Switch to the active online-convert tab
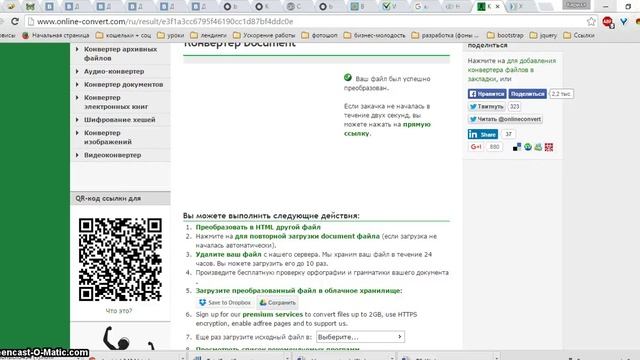 [x=488, y=6]
